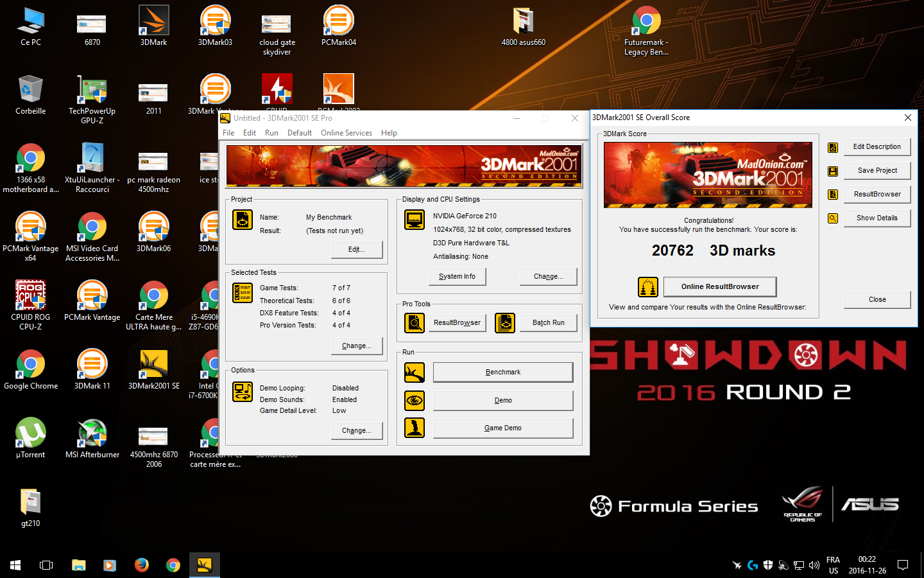924x578 pixels.
Task: Open the Corbeille recycle bin icon
Action: (x=30, y=94)
